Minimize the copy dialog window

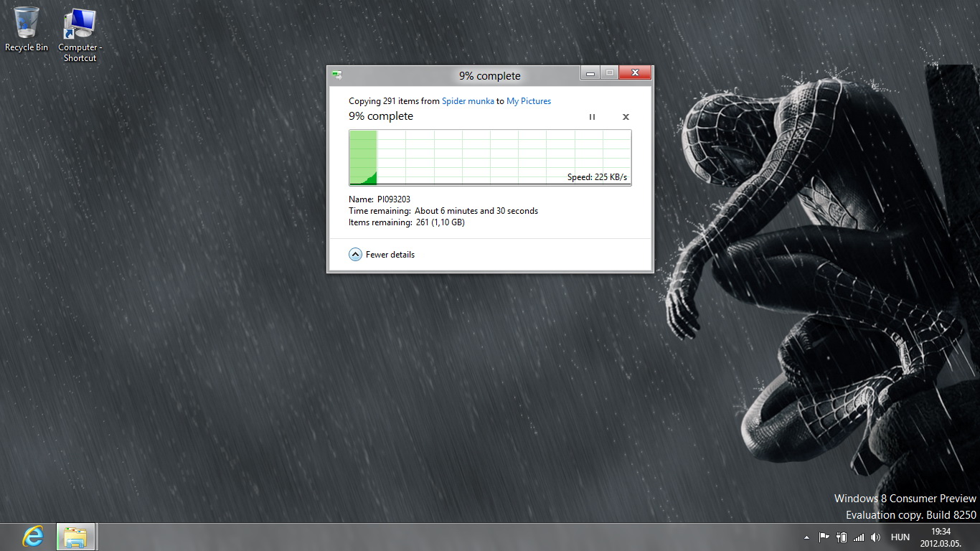pos(590,72)
